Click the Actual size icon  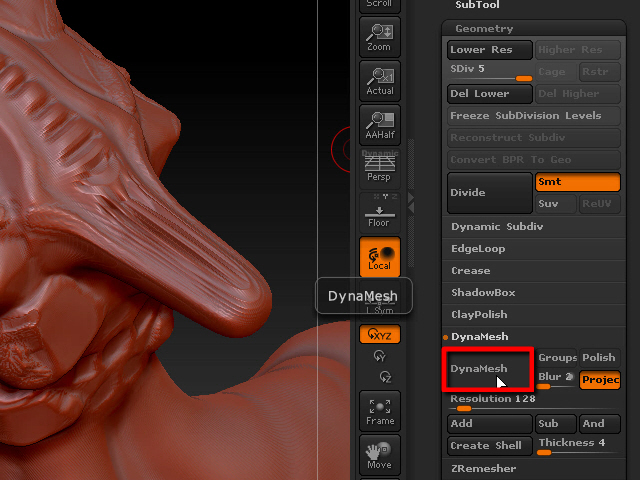click(380, 81)
